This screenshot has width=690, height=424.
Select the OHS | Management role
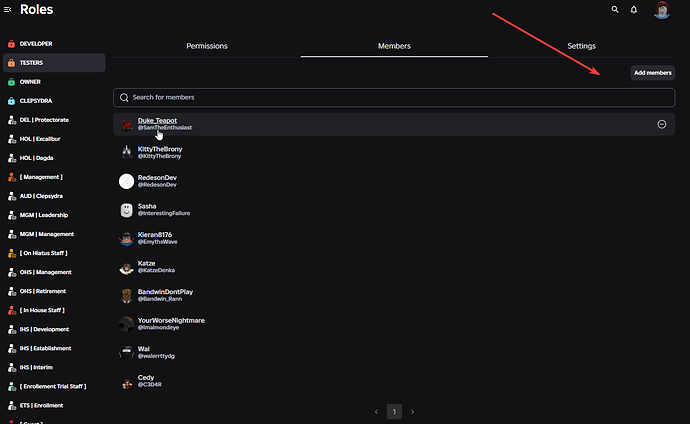pos(54,272)
